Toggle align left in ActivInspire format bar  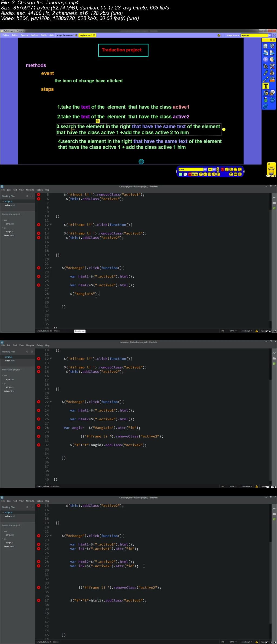coord(190,174)
